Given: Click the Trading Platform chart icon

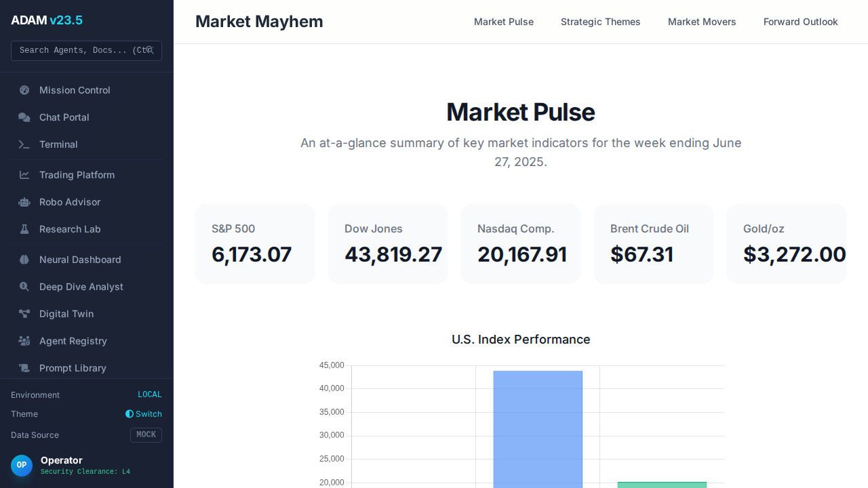Looking at the screenshot, I should coord(24,175).
